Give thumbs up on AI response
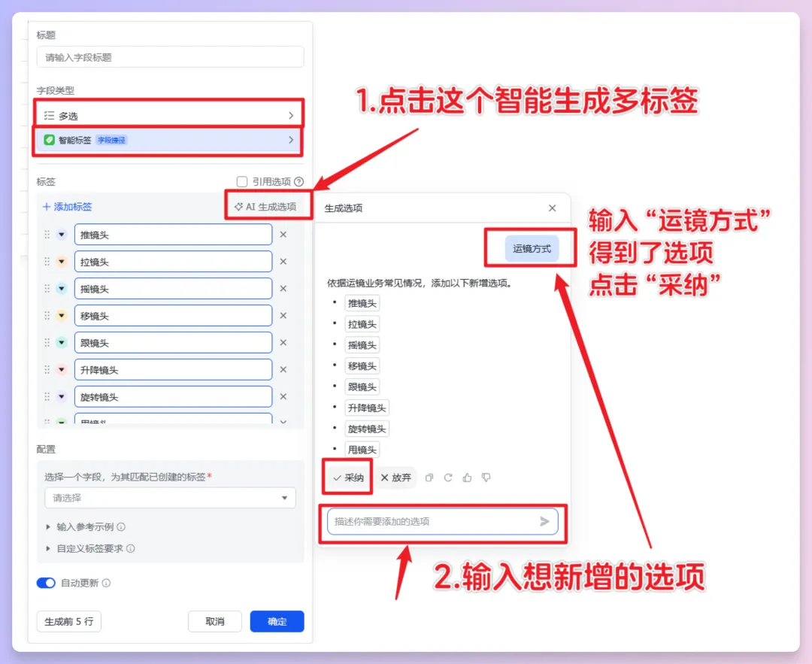 click(x=467, y=478)
